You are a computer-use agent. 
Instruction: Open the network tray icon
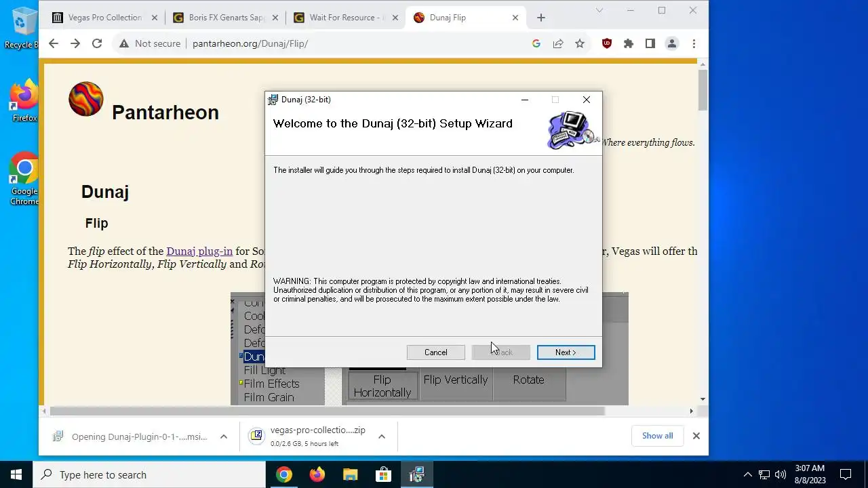coord(764,474)
